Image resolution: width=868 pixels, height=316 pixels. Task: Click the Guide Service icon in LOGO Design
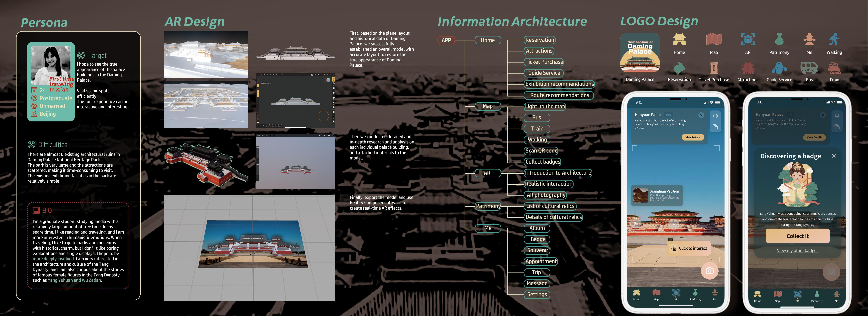point(779,68)
